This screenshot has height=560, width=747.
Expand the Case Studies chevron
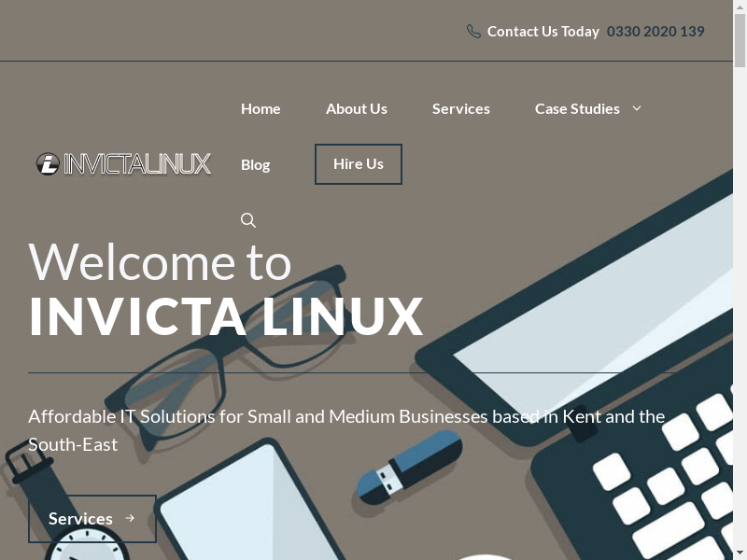637,108
